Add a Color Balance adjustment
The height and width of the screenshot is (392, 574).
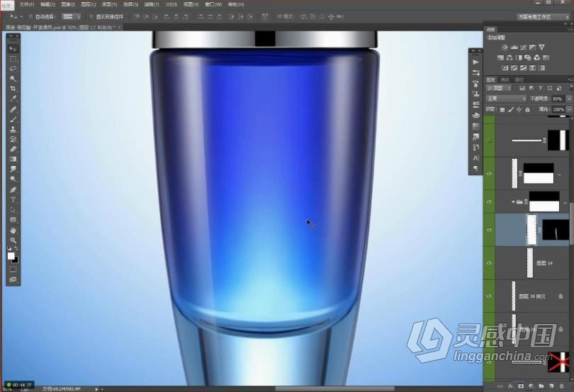tap(510, 57)
